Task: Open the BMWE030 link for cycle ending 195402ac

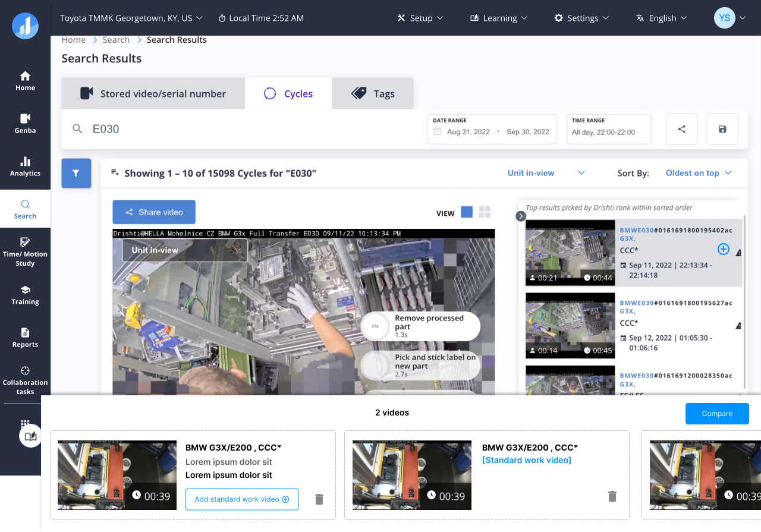Action: [637, 230]
